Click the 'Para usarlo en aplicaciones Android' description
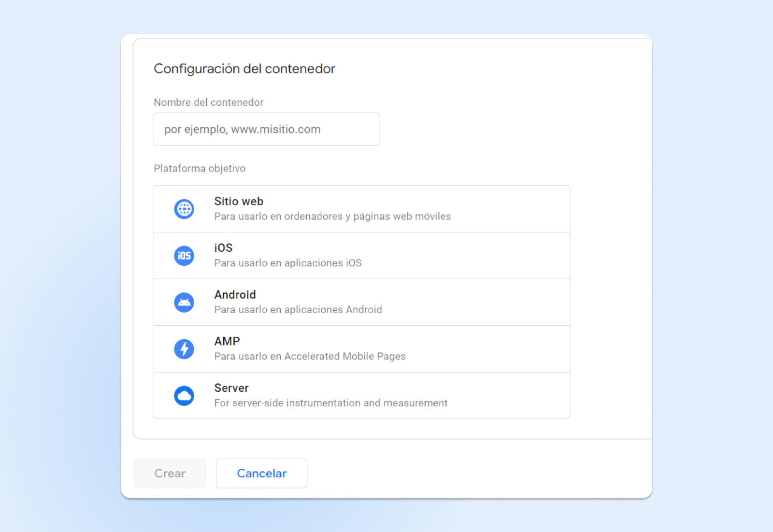The width and height of the screenshot is (773, 532). click(x=298, y=310)
